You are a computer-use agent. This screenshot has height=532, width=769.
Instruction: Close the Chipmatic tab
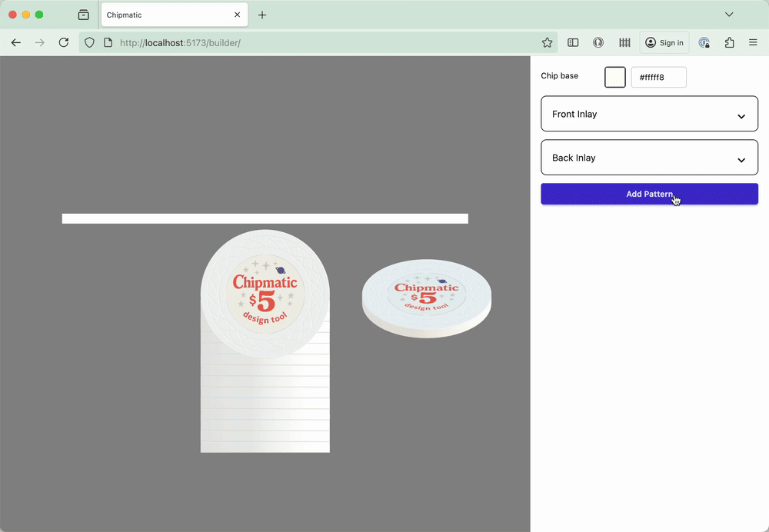coord(238,15)
